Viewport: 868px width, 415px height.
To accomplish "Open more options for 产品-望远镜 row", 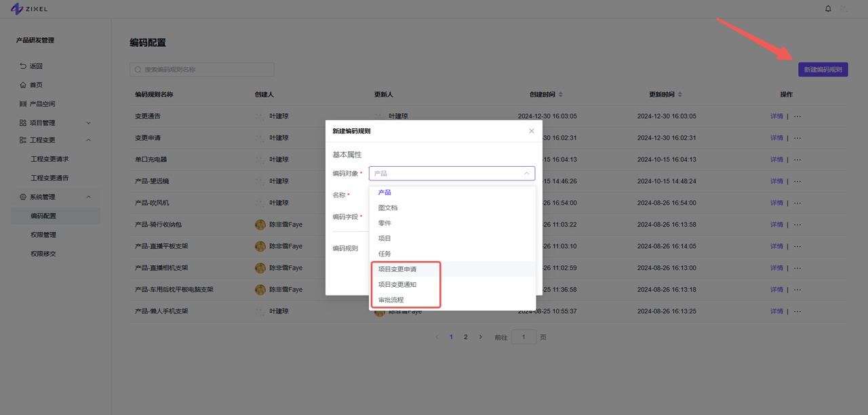I will click(x=797, y=181).
